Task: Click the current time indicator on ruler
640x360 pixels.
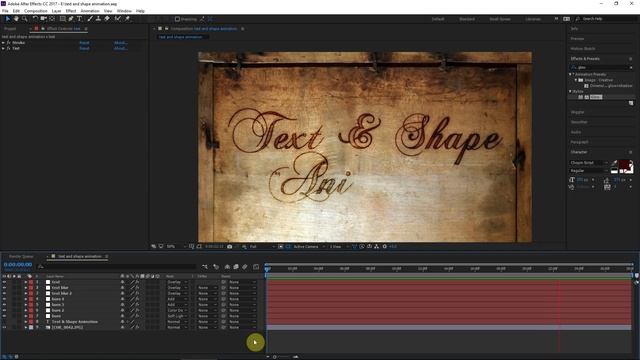Action: point(267,269)
